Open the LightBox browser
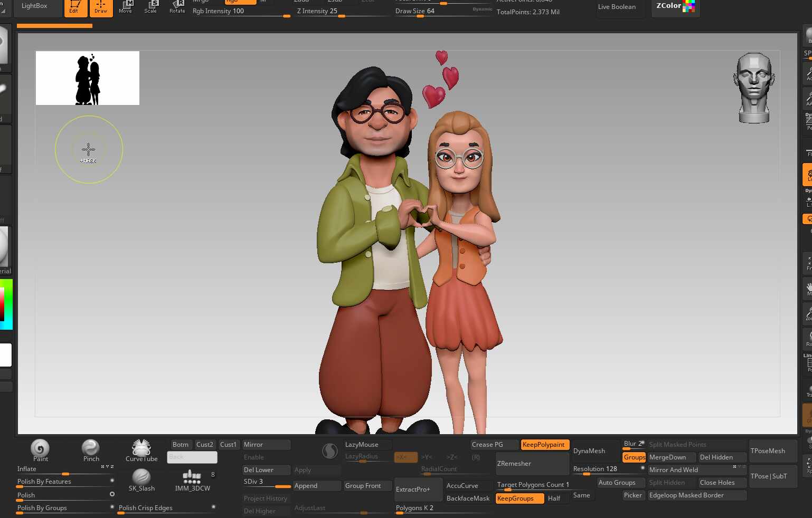Image resolution: width=812 pixels, height=518 pixels. [34, 6]
